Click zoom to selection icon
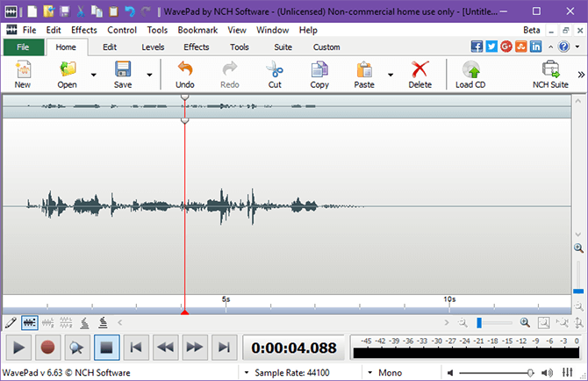 544,322
